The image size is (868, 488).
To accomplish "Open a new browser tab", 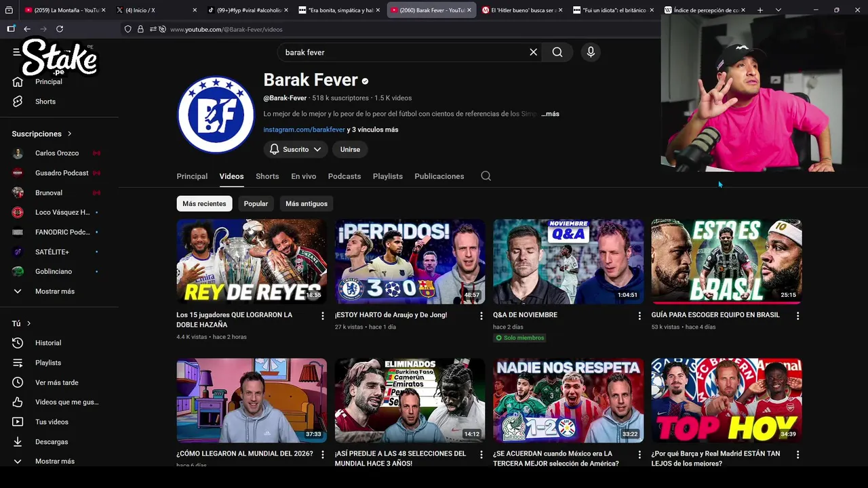I will [x=760, y=10].
